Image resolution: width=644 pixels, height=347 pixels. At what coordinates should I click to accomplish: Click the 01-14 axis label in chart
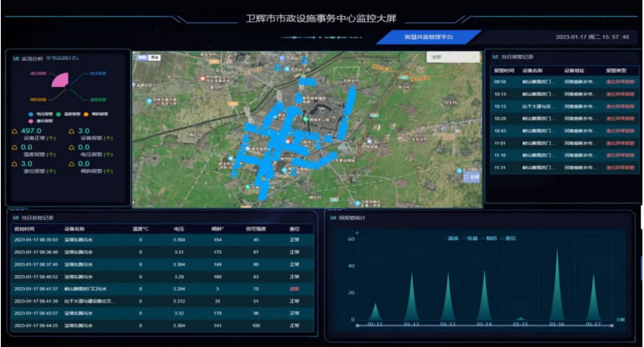[x=484, y=325]
